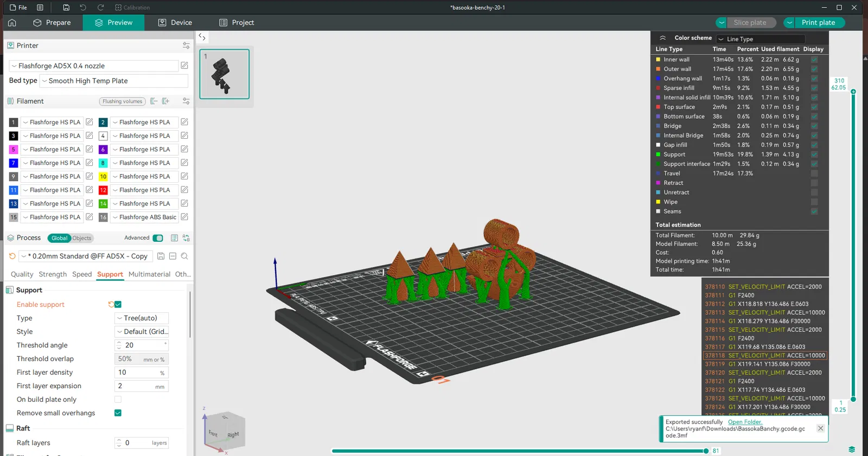The height and width of the screenshot is (456, 868).
Task: Open the Calibration menu
Action: [x=132, y=8]
